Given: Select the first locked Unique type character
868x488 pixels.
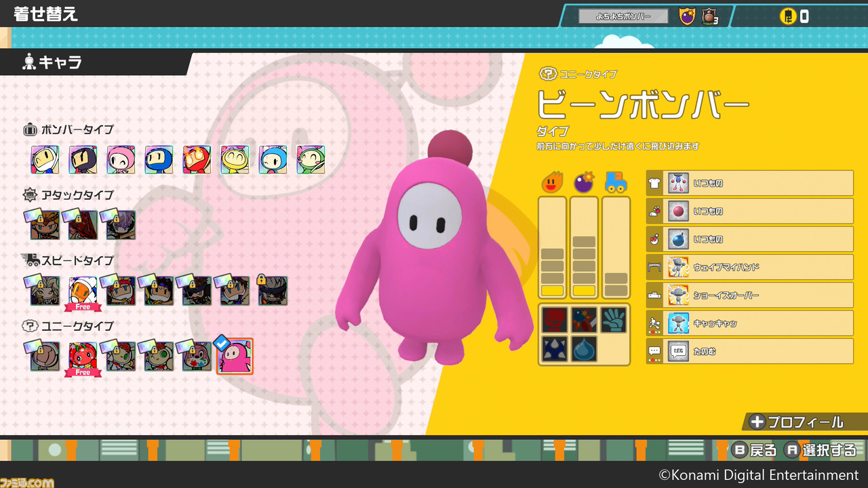Looking at the screenshot, I should pos(45,357).
